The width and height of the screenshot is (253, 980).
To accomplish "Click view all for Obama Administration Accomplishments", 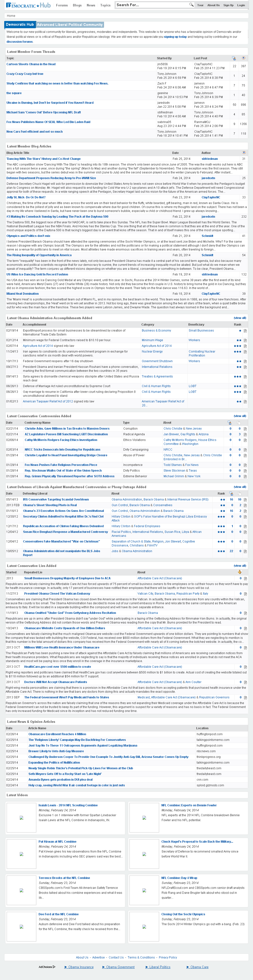I will (240, 318).
